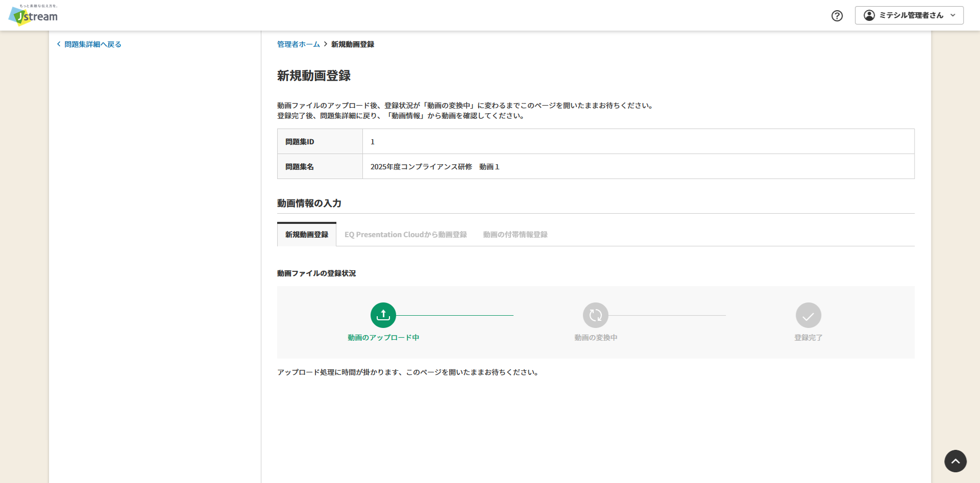The image size is (980, 483).
Task: Click the アップロード処理に時間が掛かります notice text
Action: pos(408,372)
